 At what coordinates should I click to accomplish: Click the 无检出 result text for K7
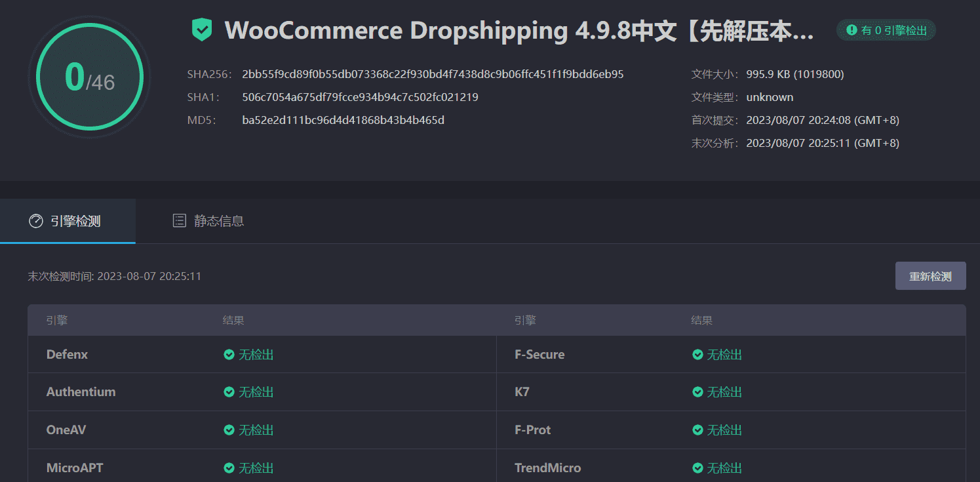click(724, 392)
